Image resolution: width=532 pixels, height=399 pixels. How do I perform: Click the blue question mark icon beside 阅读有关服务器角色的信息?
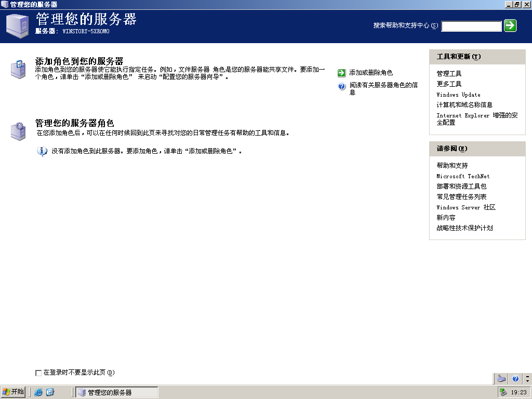342,86
